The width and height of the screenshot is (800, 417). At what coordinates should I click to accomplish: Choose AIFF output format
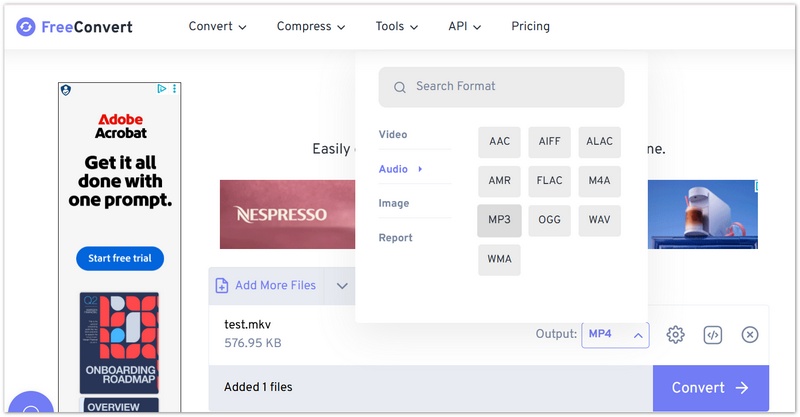tap(549, 142)
